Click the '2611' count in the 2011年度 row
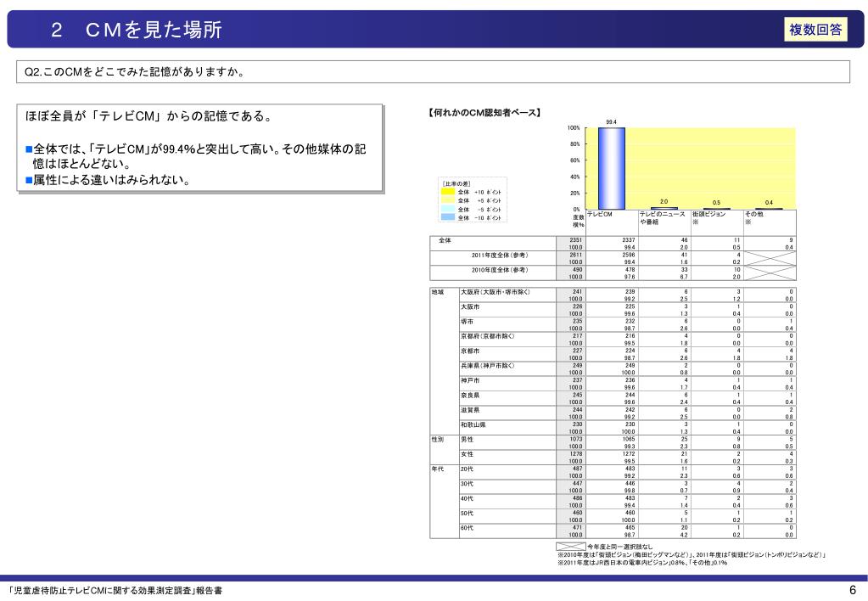The image size is (868, 601). [576, 256]
